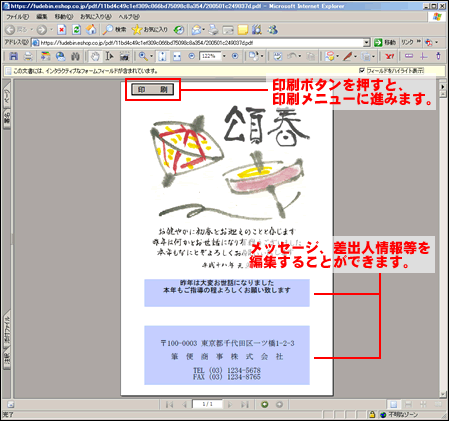Click the IE refresh icon
The height and width of the screenshot is (421, 449).
tap(76, 30)
